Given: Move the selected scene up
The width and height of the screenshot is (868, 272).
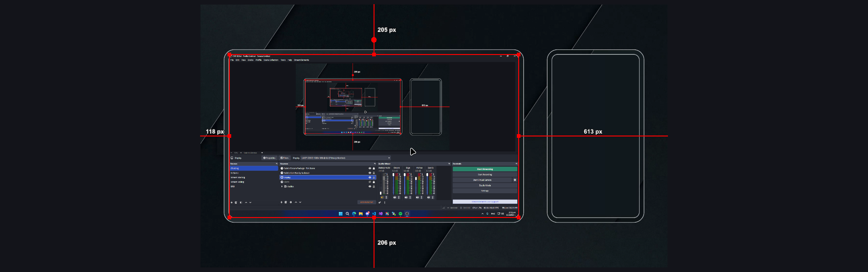Looking at the screenshot, I should point(246,202).
